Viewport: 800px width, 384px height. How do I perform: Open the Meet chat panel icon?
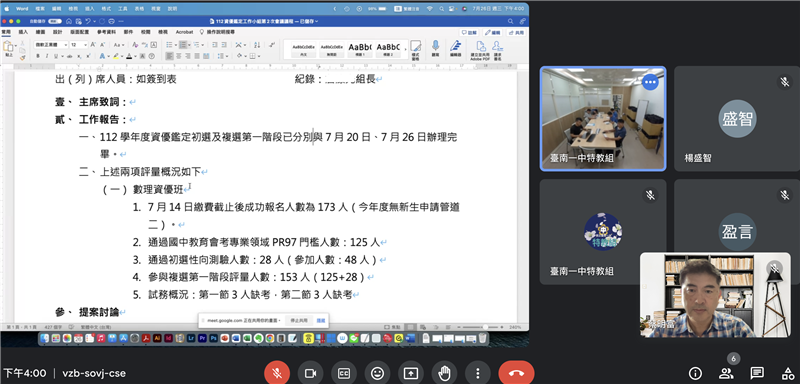[757, 373]
